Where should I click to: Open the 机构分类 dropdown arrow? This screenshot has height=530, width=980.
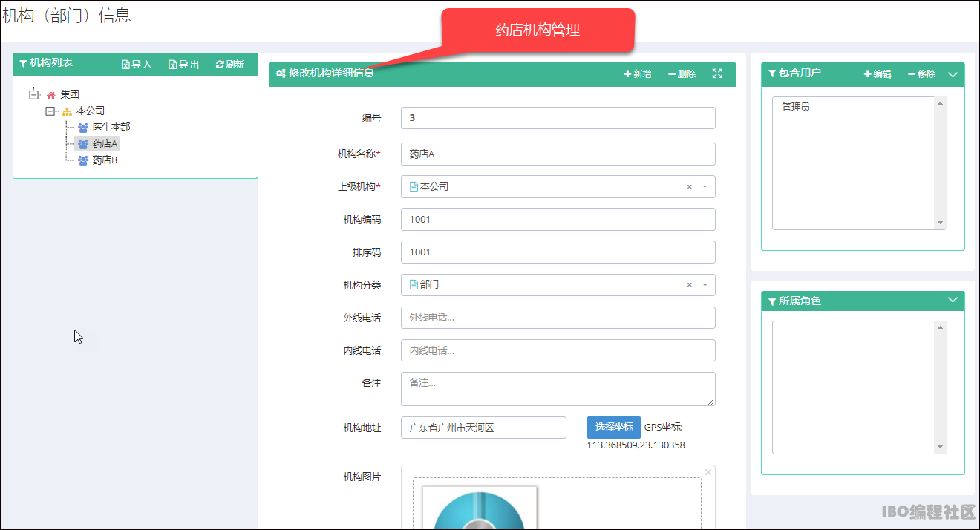point(705,285)
